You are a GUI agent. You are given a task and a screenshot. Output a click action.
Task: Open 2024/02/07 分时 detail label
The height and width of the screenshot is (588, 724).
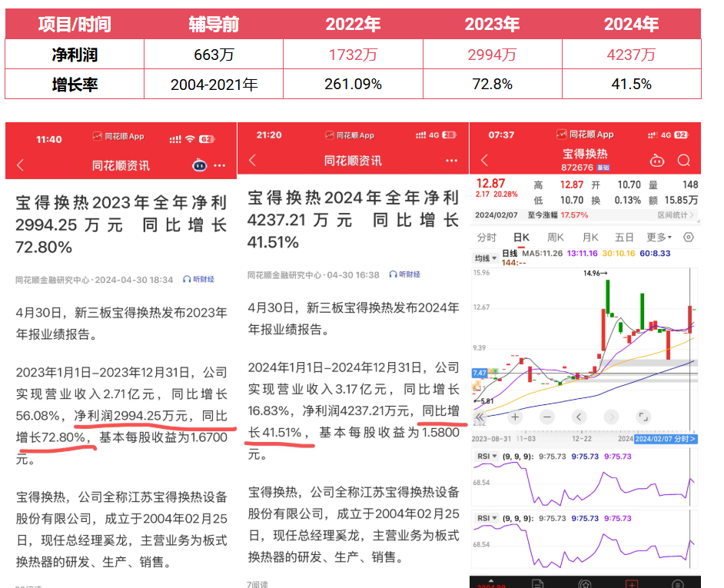pos(665,439)
